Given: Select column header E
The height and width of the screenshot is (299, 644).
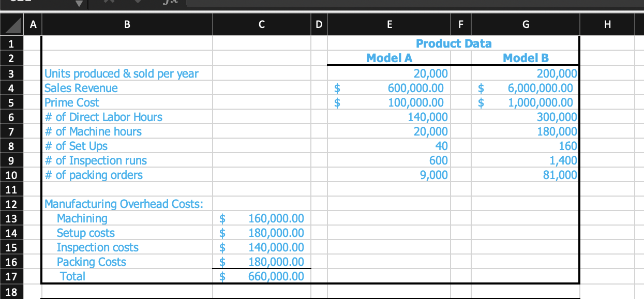Looking at the screenshot, I should [x=389, y=24].
